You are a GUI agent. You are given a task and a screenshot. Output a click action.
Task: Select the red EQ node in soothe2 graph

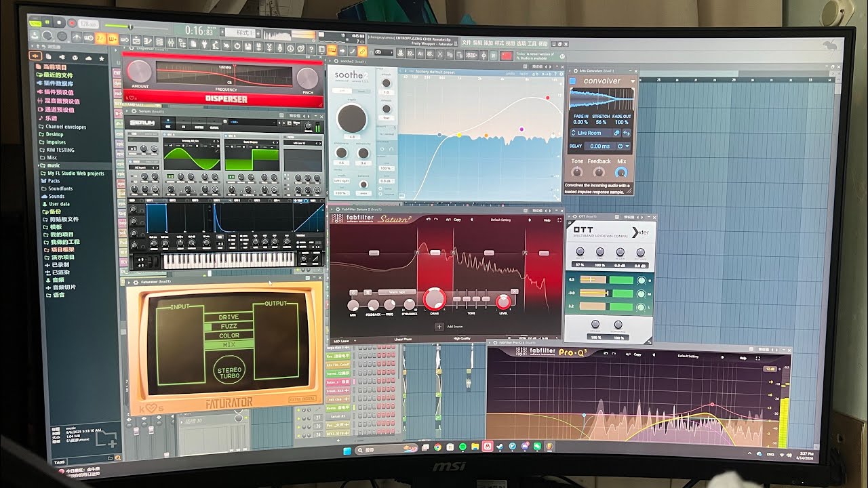tap(548, 98)
